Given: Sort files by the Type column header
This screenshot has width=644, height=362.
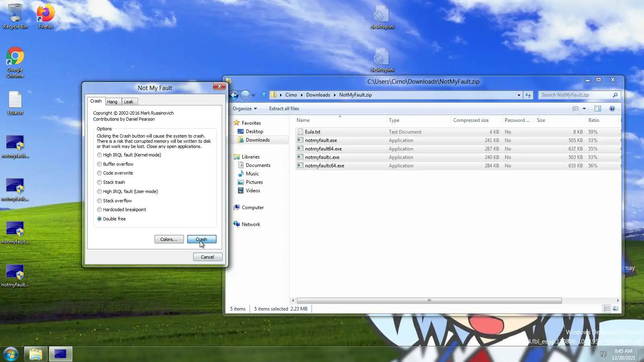Looking at the screenshot, I should coord(418,120).
